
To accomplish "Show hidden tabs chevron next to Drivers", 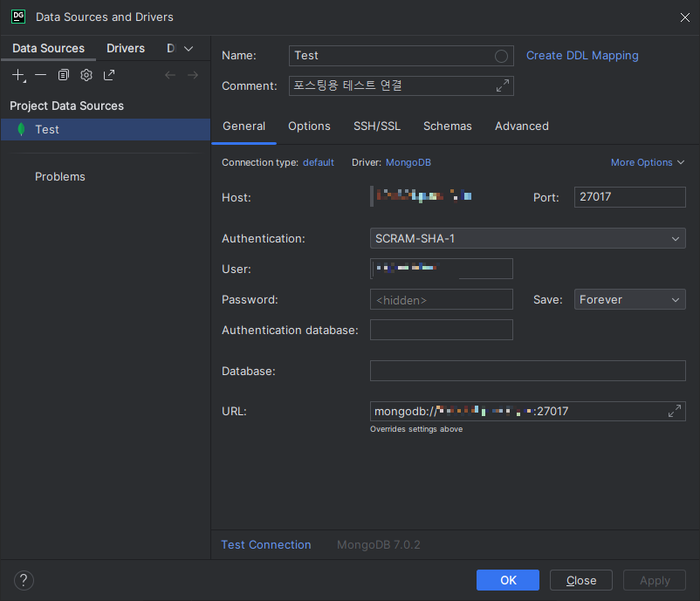I will (x=189, y=49).
